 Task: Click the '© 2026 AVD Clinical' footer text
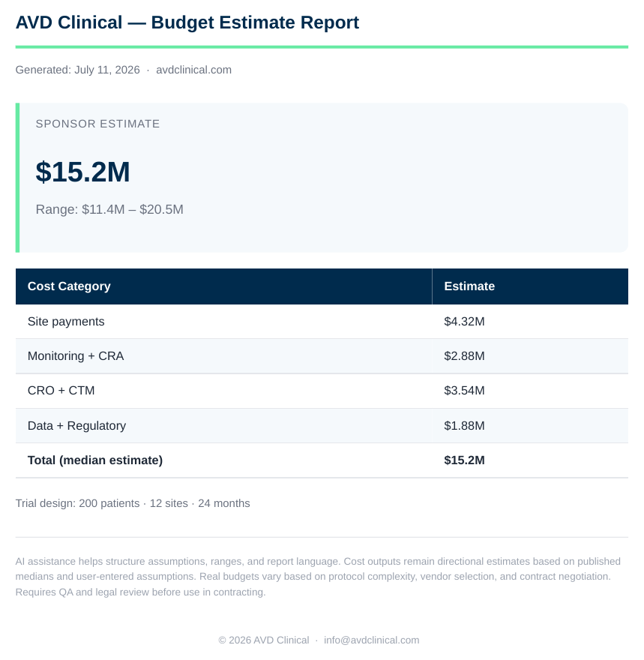(x=264, y=640)
